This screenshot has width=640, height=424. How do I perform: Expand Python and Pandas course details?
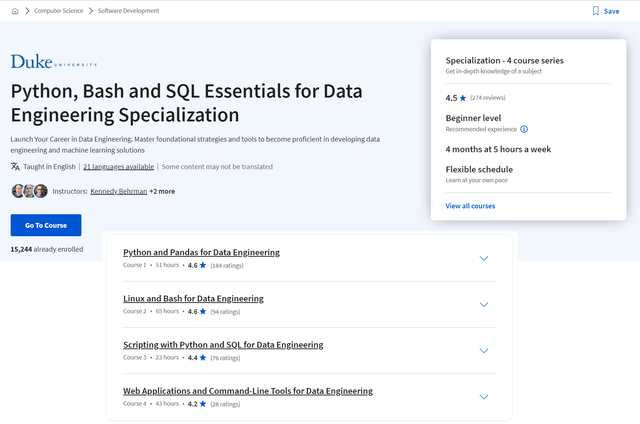[x=484, y=258]
